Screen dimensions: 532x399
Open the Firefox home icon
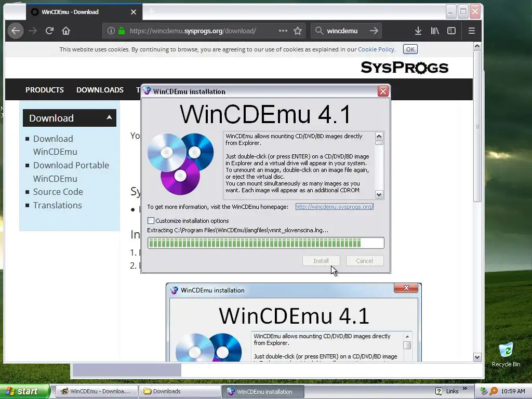(66, 31)
